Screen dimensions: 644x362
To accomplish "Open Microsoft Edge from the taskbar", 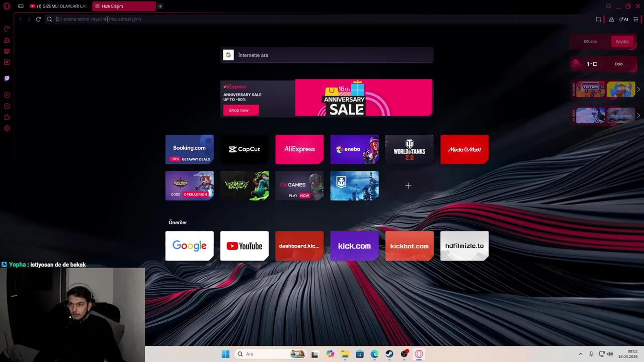I will 374,354.
